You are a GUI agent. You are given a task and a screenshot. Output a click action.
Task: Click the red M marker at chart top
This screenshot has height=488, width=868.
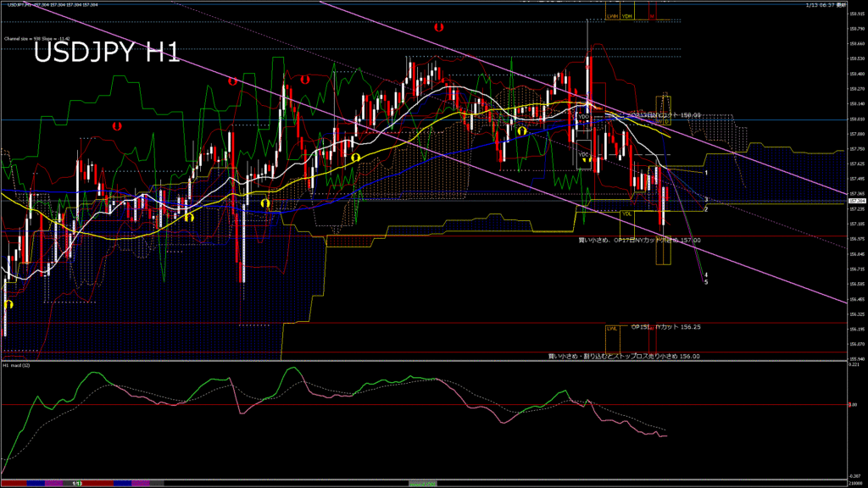click(652, 16)
